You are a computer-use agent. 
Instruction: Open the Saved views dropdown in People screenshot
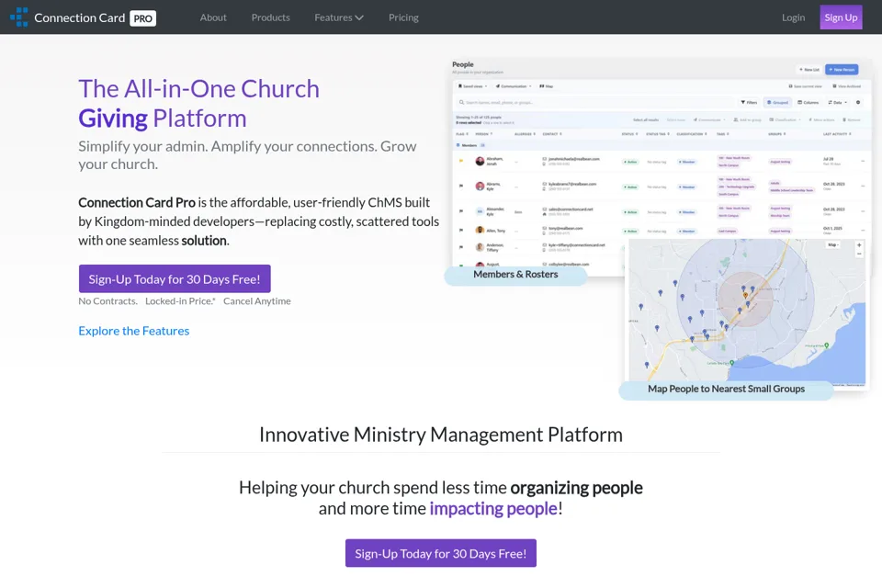click(x=472, y=86)
